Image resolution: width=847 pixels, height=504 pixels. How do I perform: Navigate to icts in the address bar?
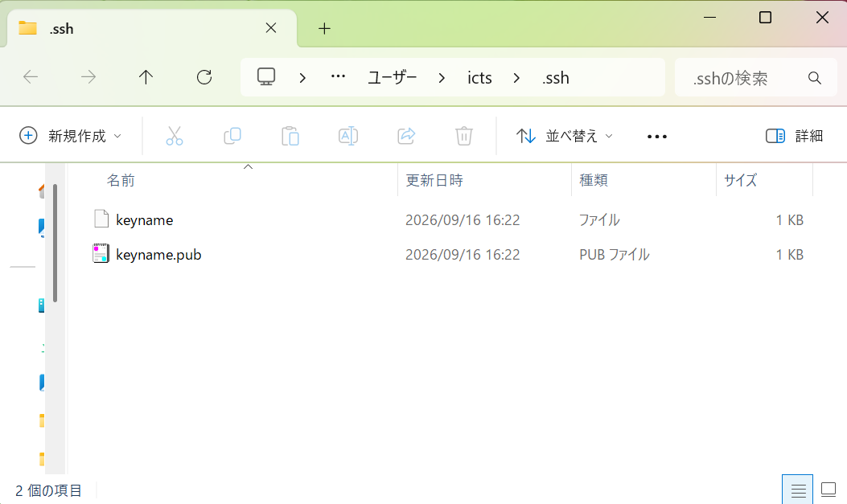tap(479, 78)
